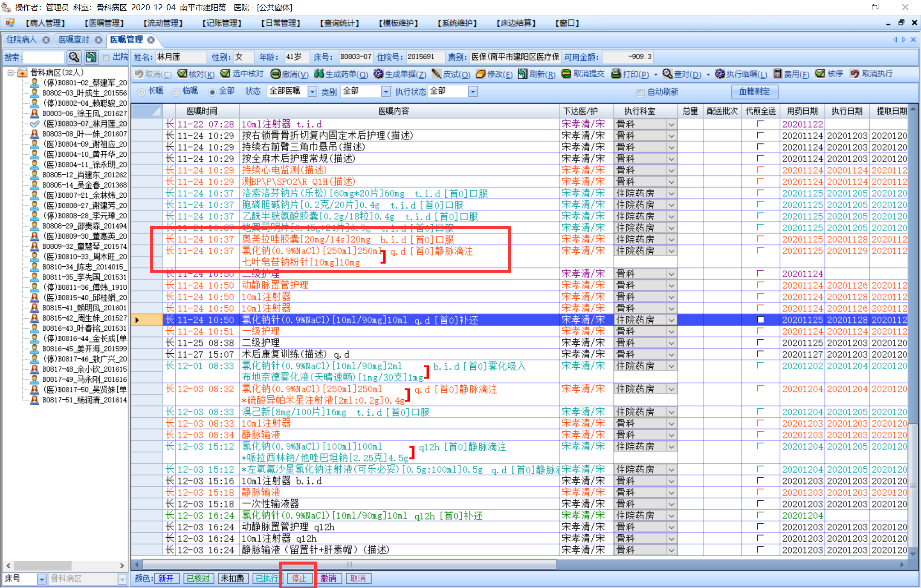Viewport: 921px width, 588px height.
Task: Click the magnifier search icon in left panel
Action: [x=74, y=57]
